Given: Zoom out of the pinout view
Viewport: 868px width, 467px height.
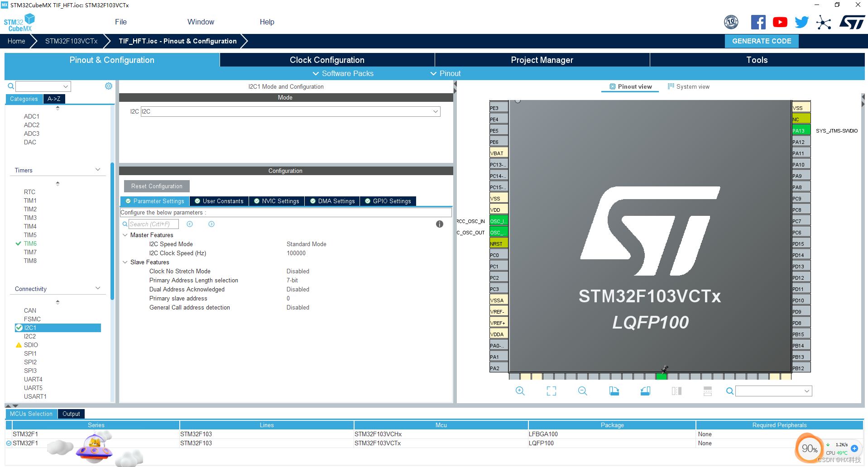Looking at the screenshot, I should click(583, 391).
